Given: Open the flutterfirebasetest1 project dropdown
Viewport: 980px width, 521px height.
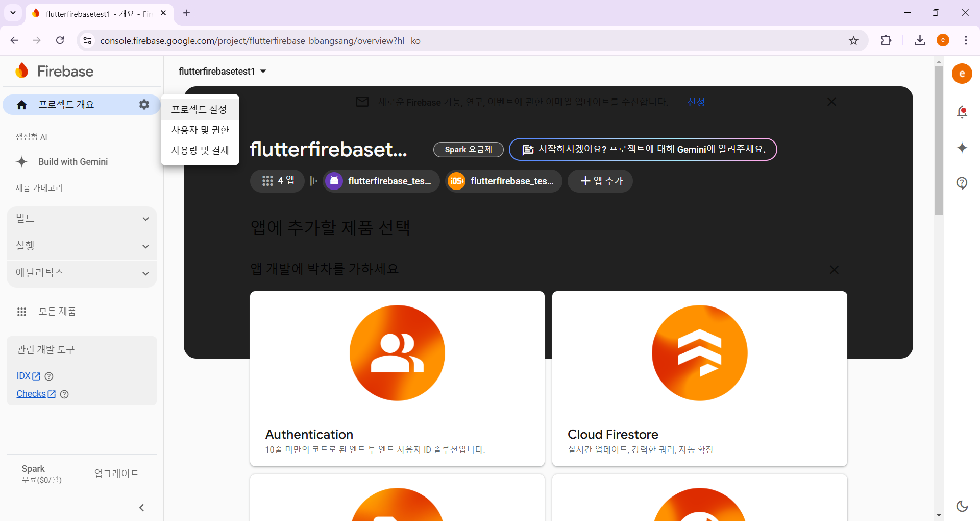Looking at the screenshot, I should click(223, 72).
